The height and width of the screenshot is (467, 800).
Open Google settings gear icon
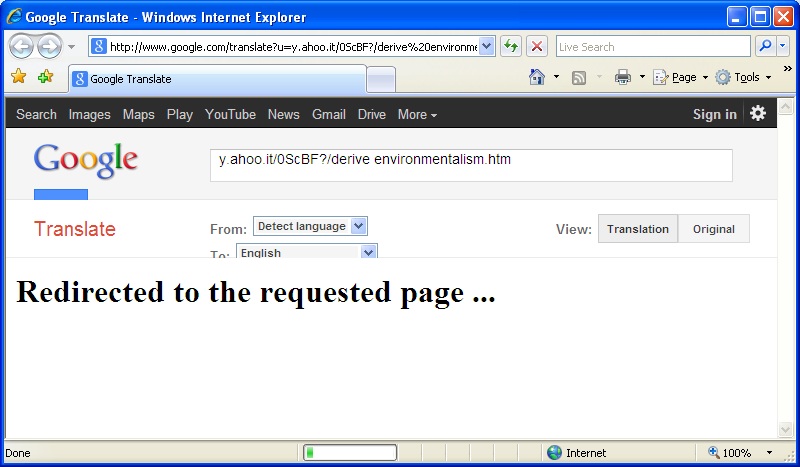(x=758, y=113)
